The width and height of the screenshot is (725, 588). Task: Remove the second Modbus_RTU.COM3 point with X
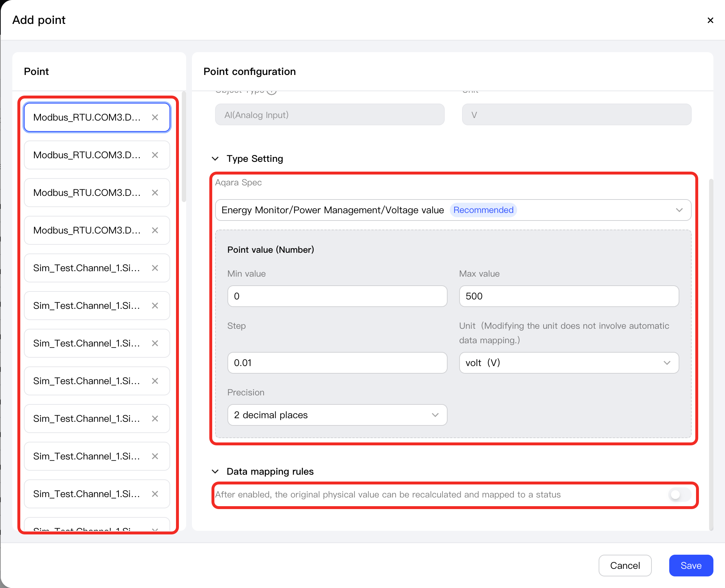155,155
